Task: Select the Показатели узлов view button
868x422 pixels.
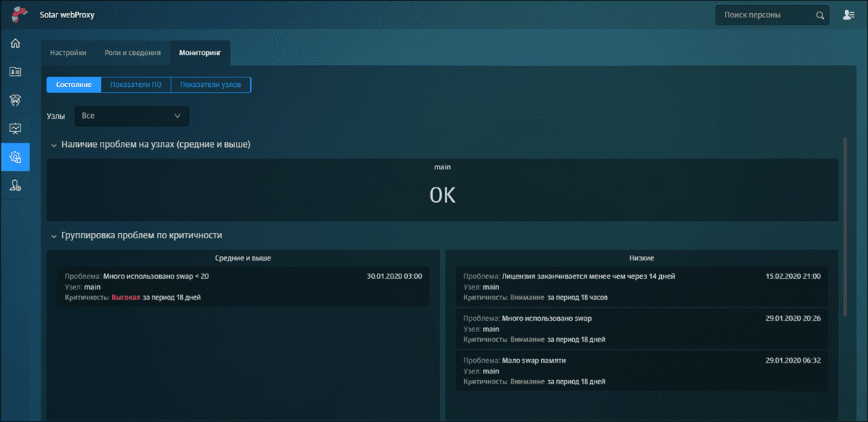Action: [210, 85]
